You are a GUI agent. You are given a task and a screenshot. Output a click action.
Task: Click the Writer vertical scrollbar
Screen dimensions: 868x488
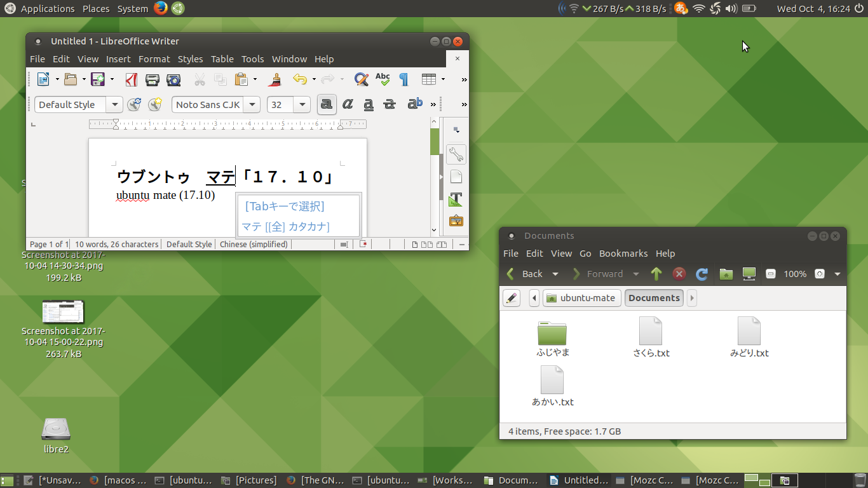(x=435, y=176)
